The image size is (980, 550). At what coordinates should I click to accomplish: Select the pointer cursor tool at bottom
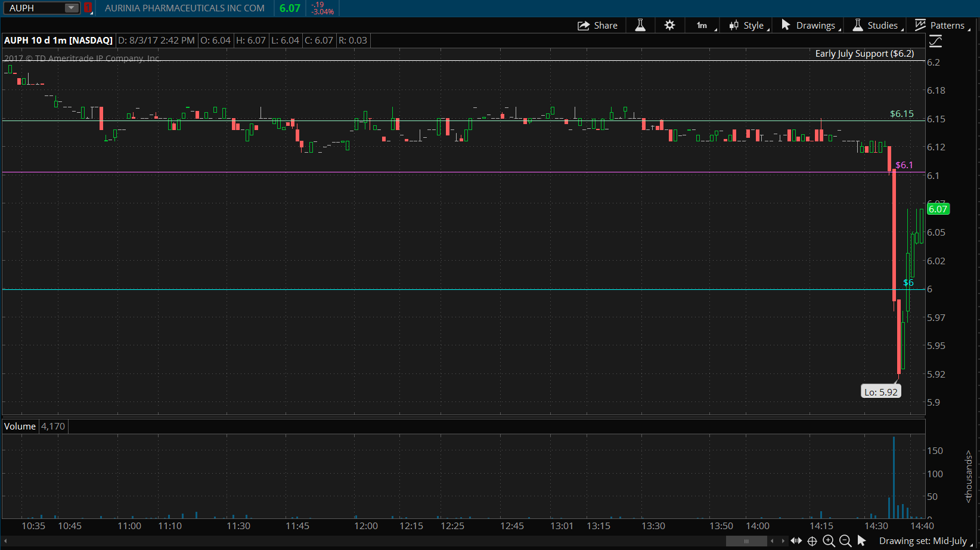click(x=861, y=540)
